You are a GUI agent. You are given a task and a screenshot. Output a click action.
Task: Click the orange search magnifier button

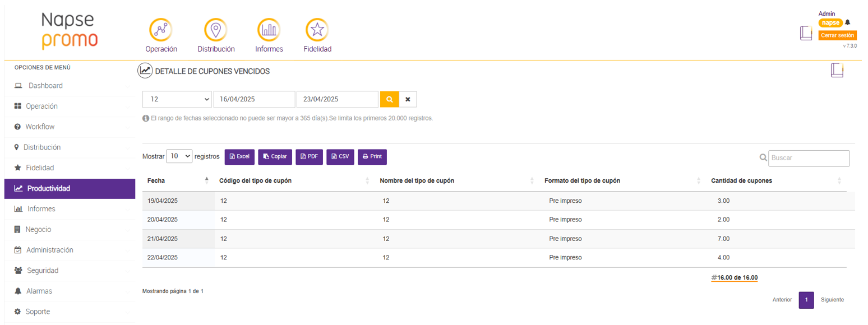[x=389, y=99]
